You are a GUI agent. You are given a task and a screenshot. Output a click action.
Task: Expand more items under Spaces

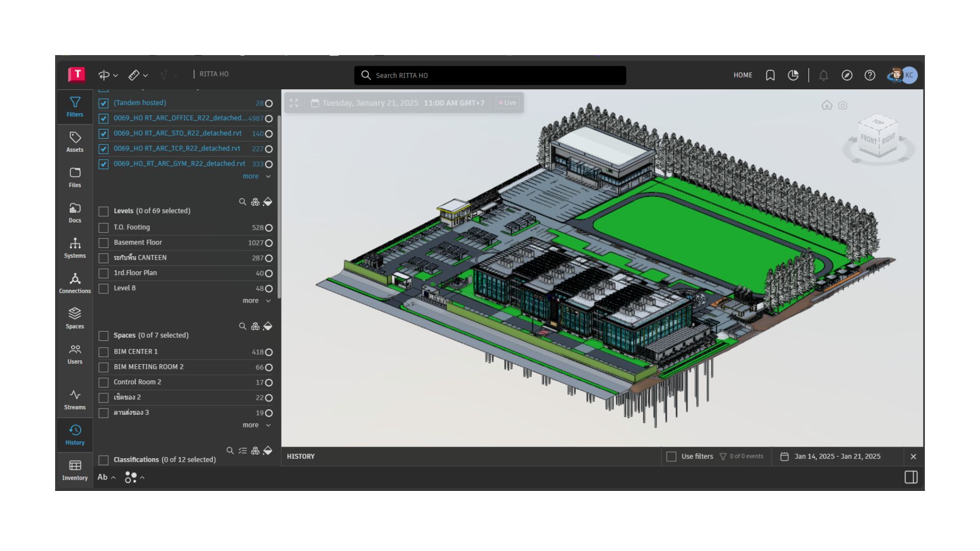tap(256, 425)
